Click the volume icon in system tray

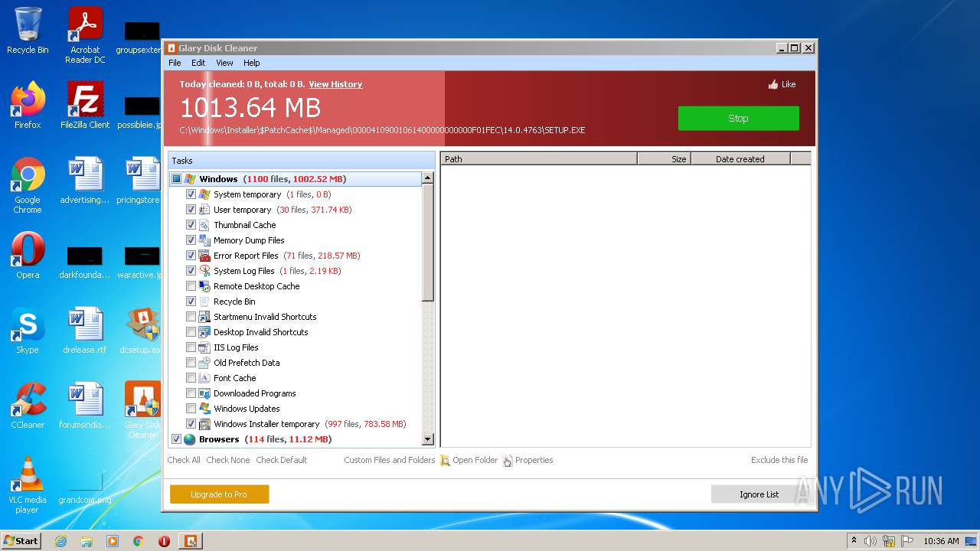point(870,541)
